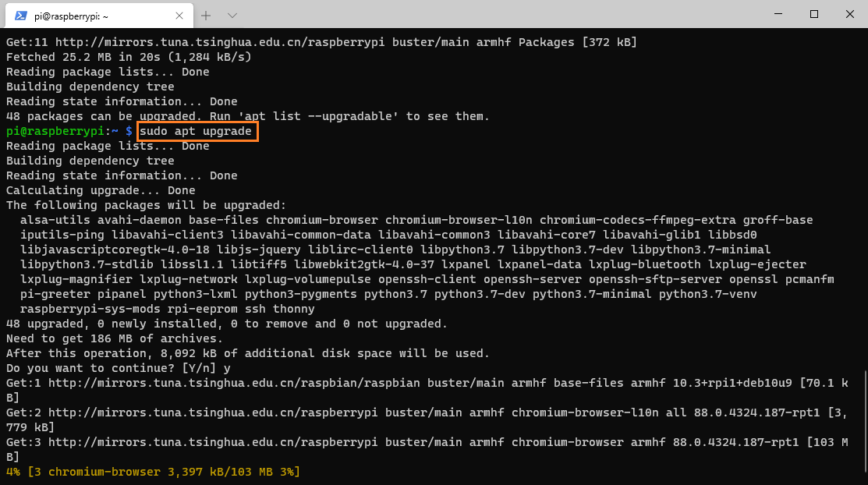
Task: Click the openssh-server package name
Action: [x=533, y=279]
